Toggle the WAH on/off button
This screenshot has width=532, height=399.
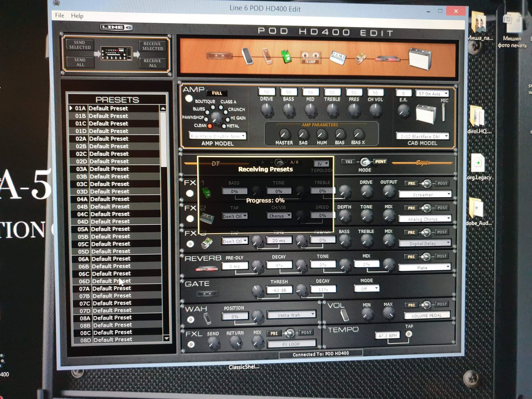pos(191,319)
